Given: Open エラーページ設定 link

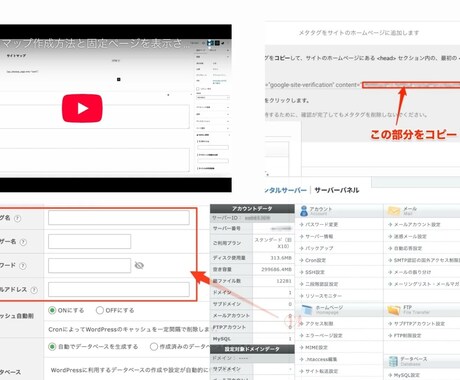Looking at the screenshot, I should pyautogui.click(x=324, y=336).
